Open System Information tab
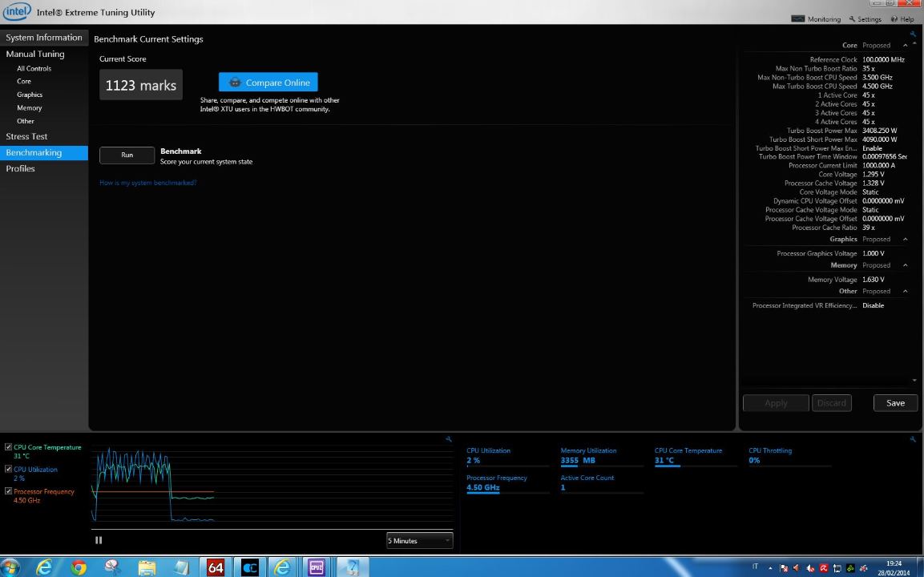924x577 pixels. pos(44,37)
